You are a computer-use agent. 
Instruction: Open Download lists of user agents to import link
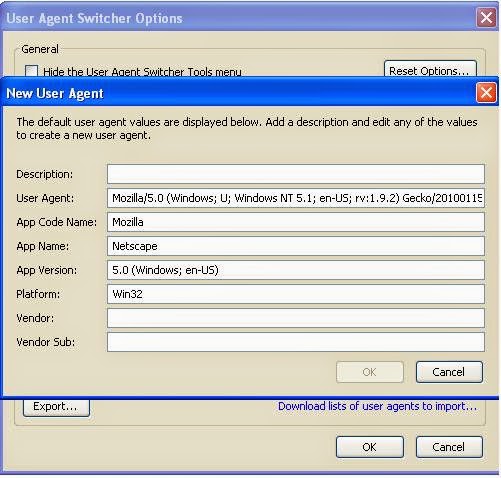click(377, 406)
